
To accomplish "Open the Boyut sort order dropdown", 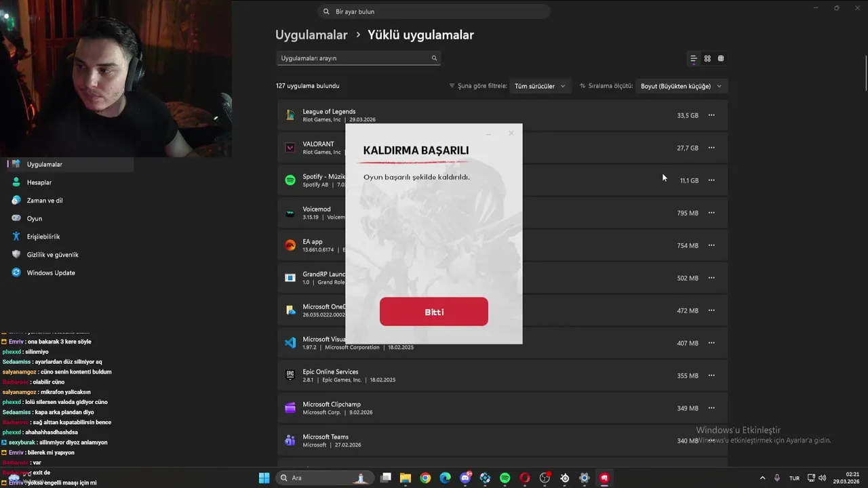I will [x=681, y=86].
